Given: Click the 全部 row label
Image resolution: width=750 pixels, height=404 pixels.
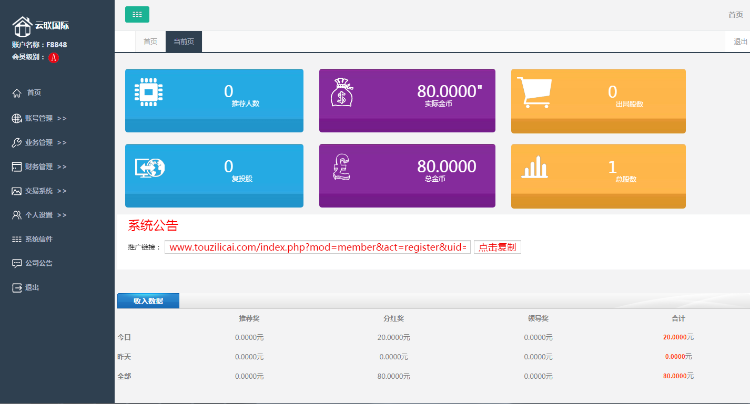Looking at the screenshot, I should pos(124,376).
